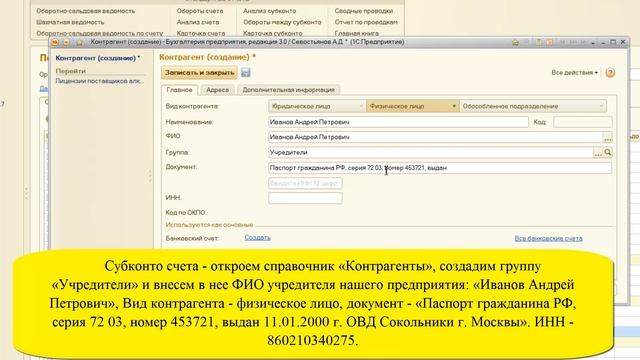Click the empty ИНН input field
Viewport: 640px width, 360px height.
(305, 198)
